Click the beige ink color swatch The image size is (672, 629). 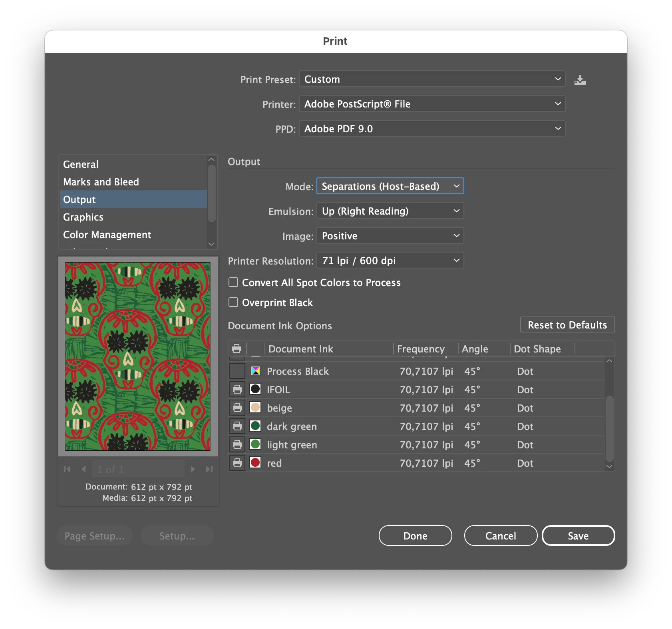pos(255,408)
